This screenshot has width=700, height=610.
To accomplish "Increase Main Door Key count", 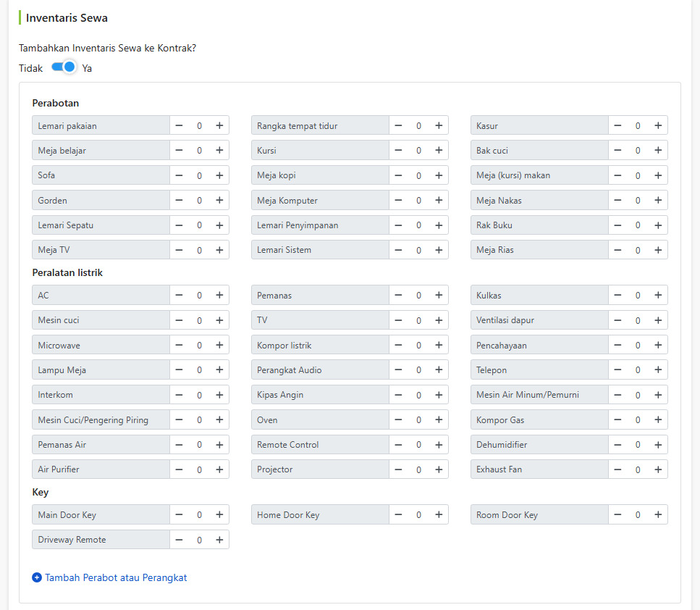I will click(219, 514).
